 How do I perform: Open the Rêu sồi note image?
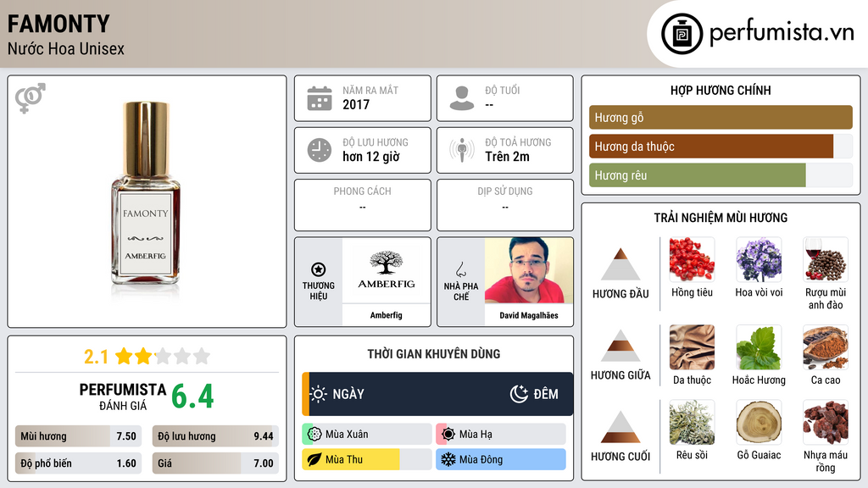[692, 422]
